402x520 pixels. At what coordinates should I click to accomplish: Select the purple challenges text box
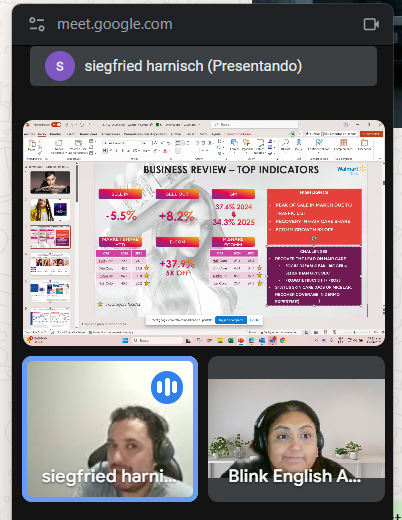point(314,276)
